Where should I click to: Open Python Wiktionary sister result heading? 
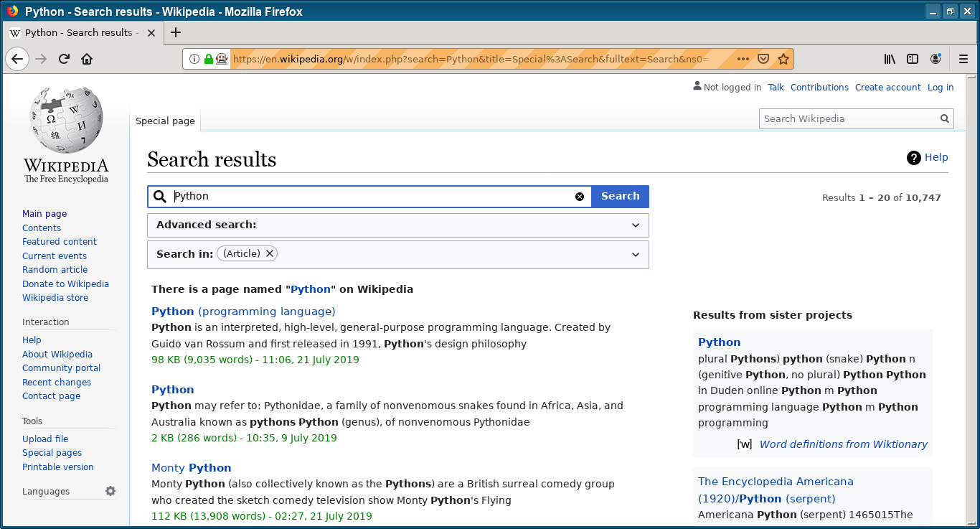tap(720, 342)
